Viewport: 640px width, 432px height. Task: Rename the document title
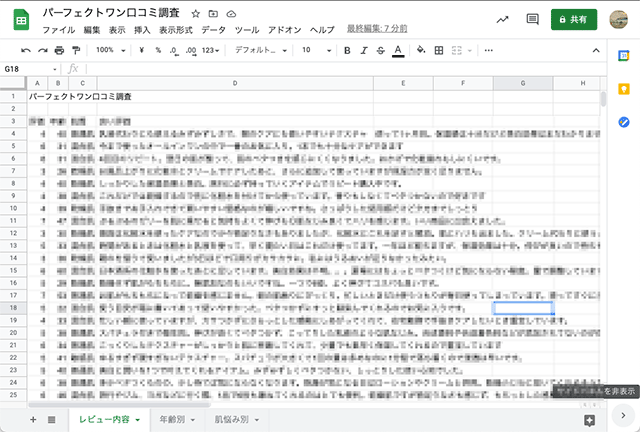point(111,13)
